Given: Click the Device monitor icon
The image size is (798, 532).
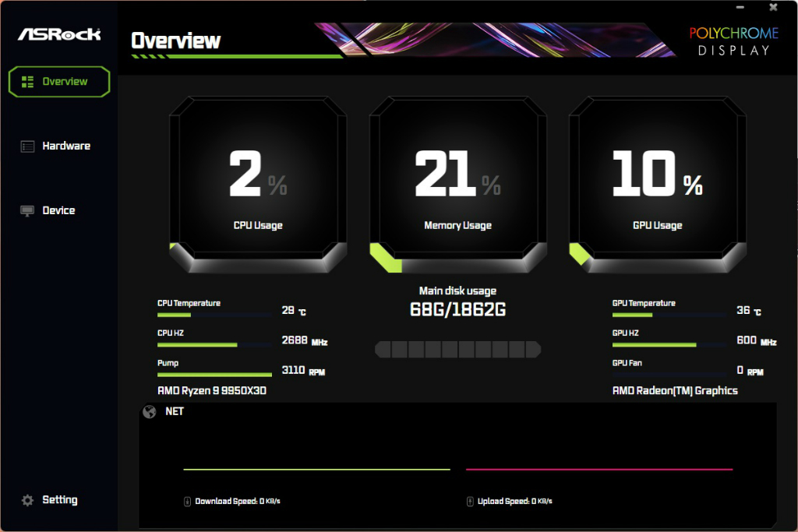Looking at the screenshot, I should click(x=27, y=211).
